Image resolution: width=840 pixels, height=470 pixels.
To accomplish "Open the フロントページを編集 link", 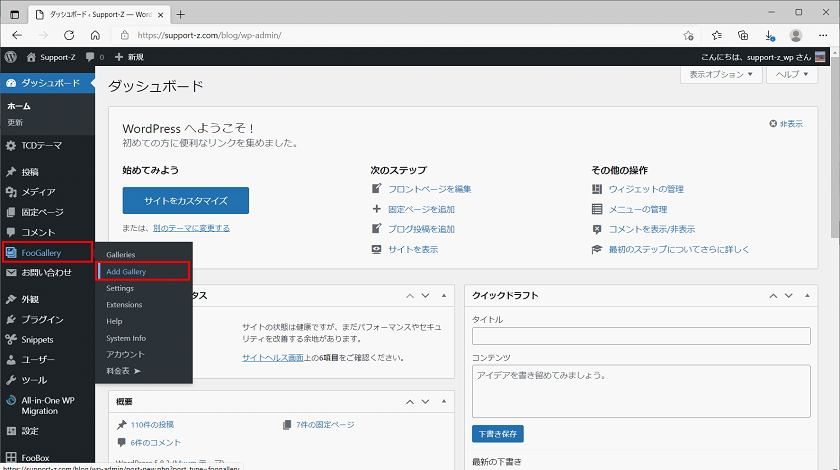I will 429,189.
